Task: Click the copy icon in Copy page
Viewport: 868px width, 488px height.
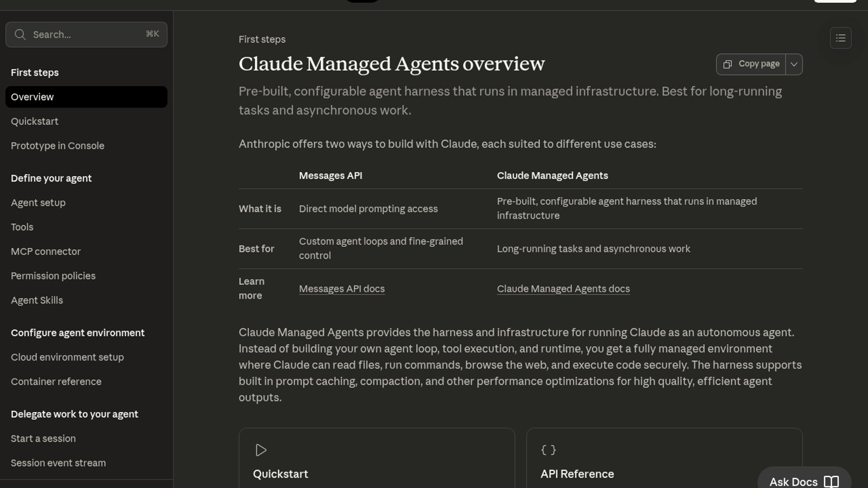Action: 727,64
